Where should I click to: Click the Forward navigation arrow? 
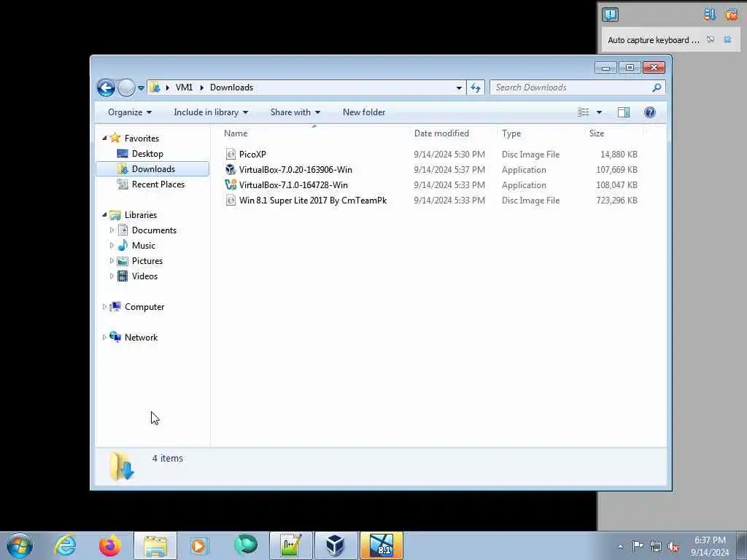point(126,87)
